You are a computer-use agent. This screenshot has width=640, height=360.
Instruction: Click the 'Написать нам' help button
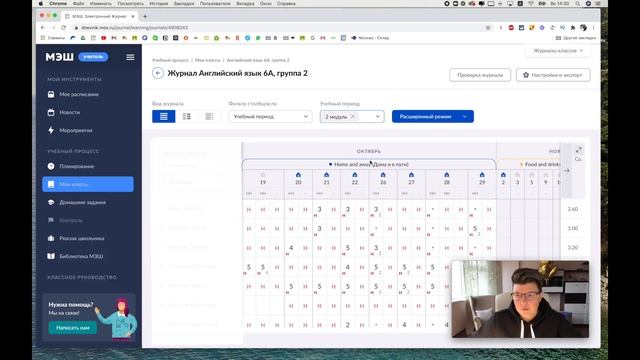click(73, 328)
